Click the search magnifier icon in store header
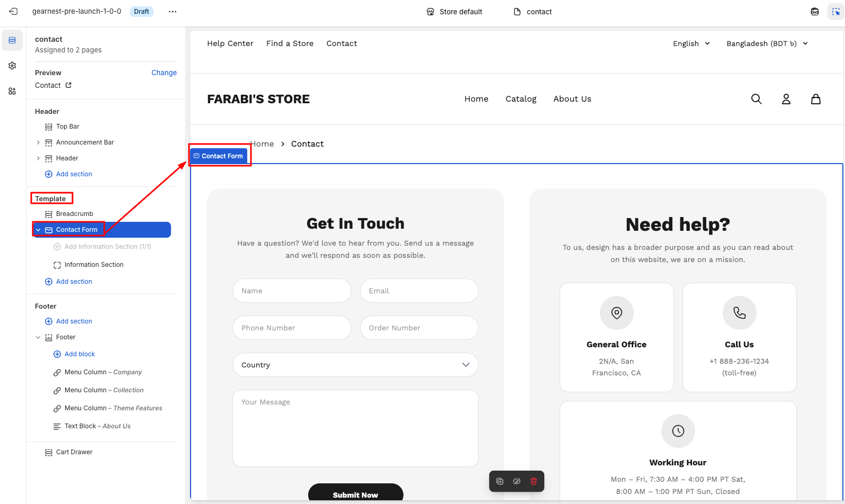The image size is (845, 504). 756,99
